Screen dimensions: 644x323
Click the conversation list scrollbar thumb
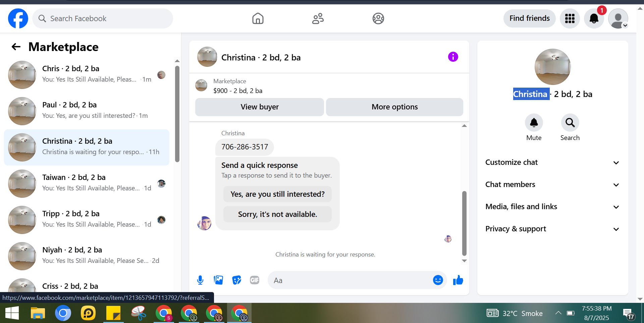pos(177,114)
